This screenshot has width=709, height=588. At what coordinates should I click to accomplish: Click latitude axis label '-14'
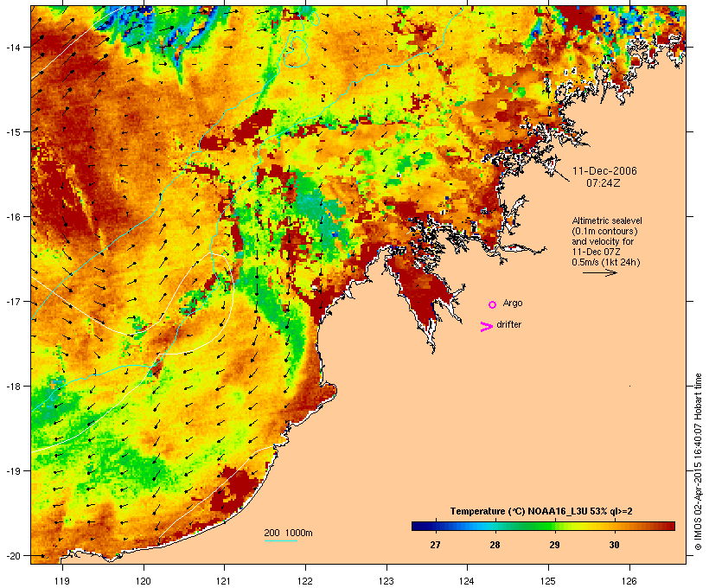coord(12,47)
